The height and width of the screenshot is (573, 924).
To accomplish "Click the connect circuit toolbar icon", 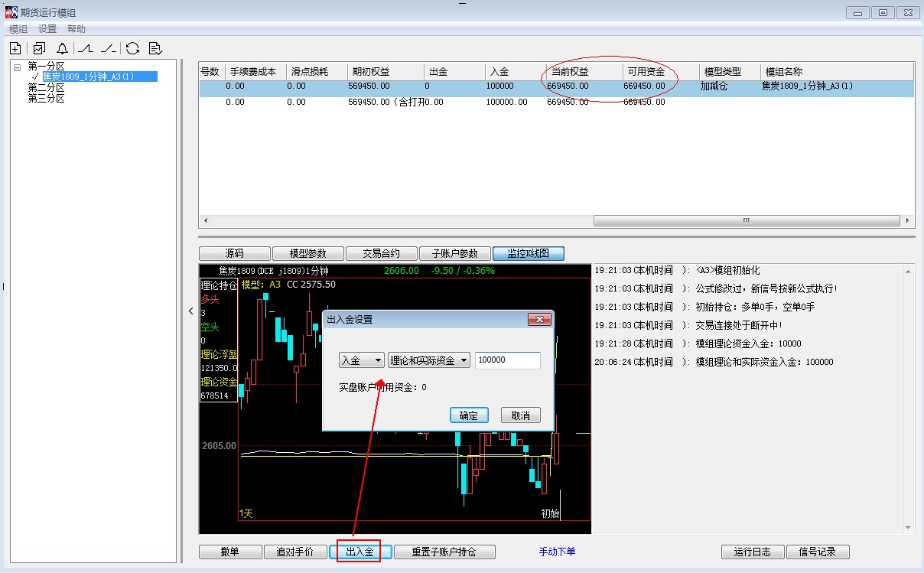I will coord(85,48).
